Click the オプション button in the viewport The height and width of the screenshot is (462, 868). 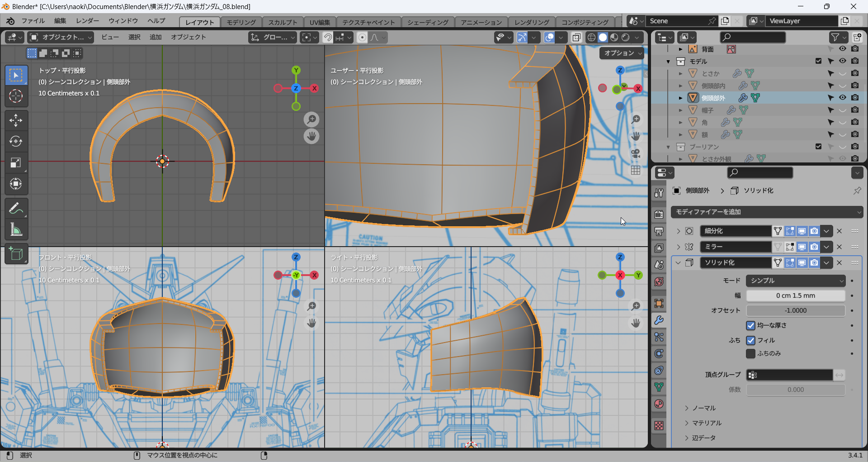pos(622,53)
